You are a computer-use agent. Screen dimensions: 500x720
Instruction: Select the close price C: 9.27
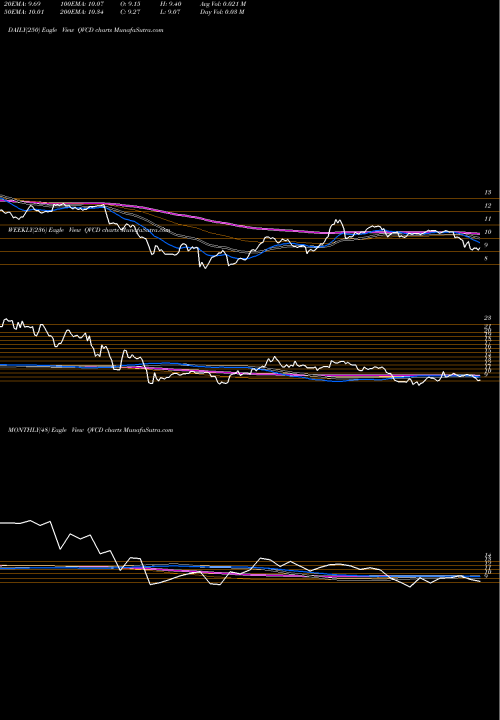point(130,12)
